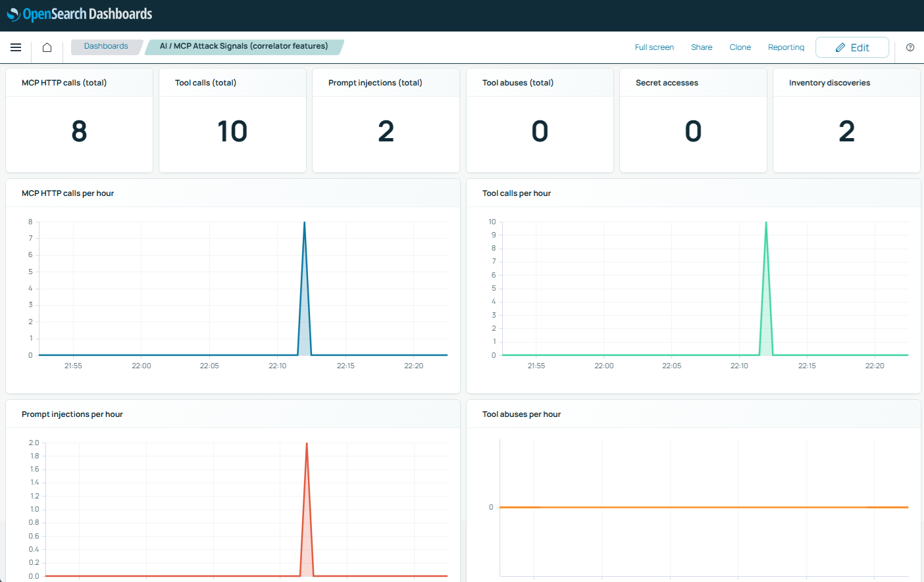Click the Inventory discoveries value 2
Screen dimensions: 924x582
[x=847, y=132]
